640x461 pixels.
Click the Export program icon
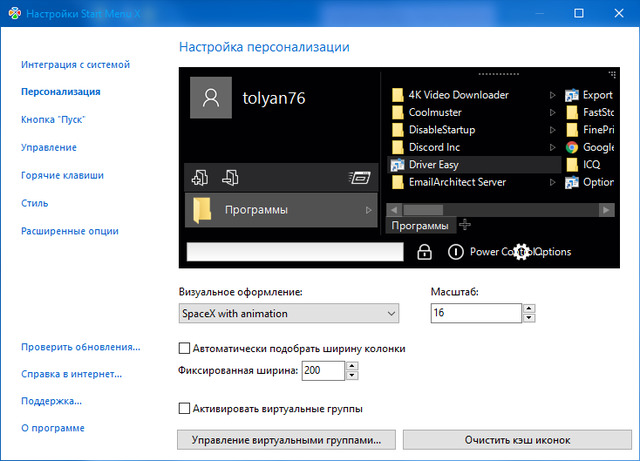pyautogui.click(x=572, y=95)
